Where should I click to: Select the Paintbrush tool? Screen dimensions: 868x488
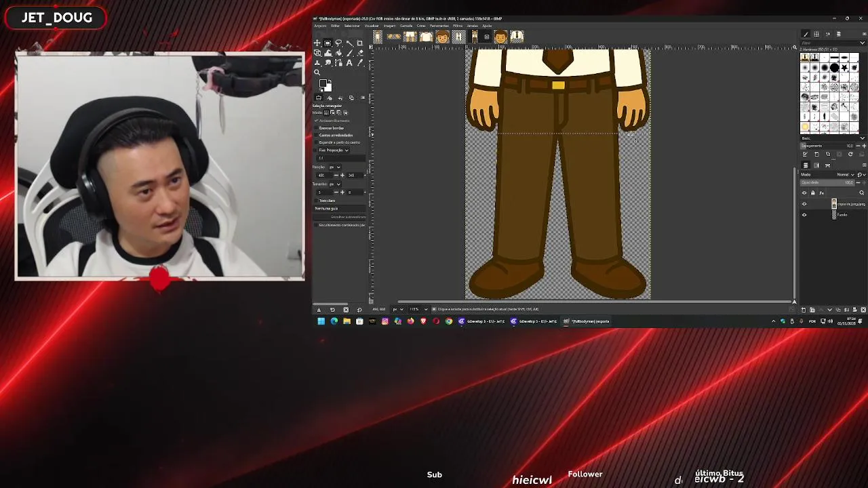pyautogui.click(x=349, y=53)
